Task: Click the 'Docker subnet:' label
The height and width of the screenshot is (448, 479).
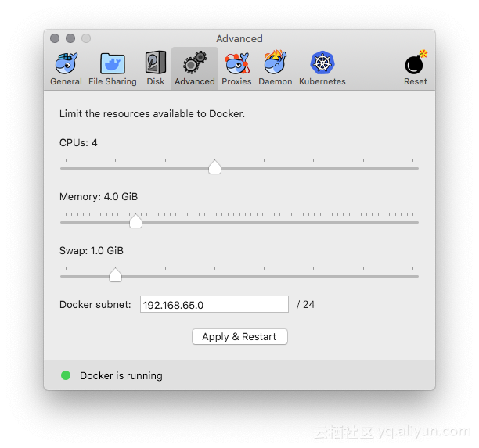Action: (95, 305)
